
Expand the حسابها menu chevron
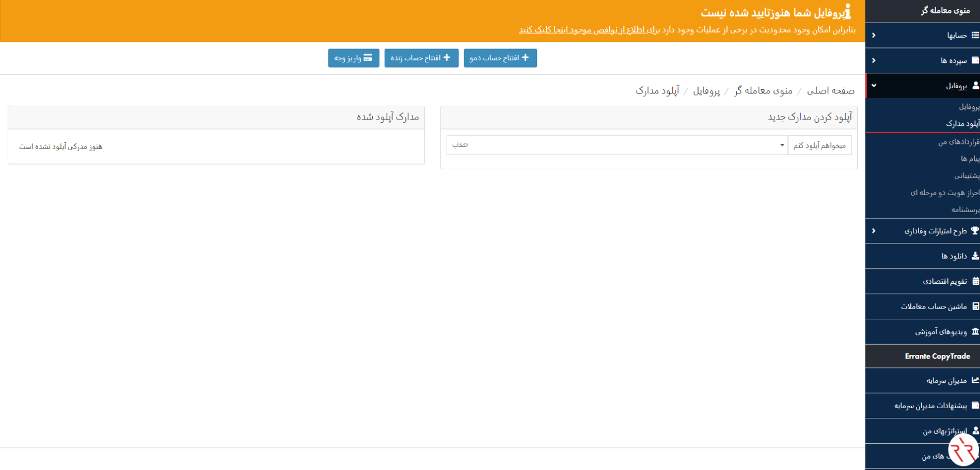coord(874,35)
